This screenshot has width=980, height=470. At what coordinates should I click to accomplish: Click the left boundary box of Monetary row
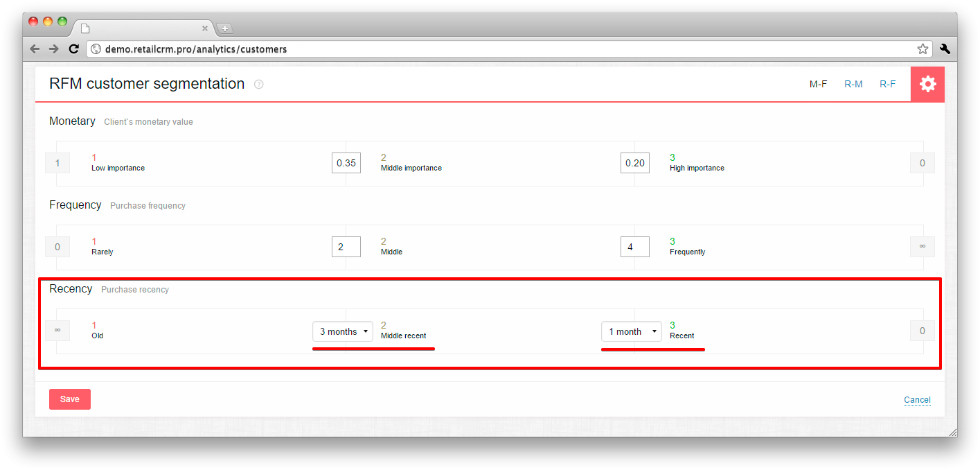coord(57,163)
